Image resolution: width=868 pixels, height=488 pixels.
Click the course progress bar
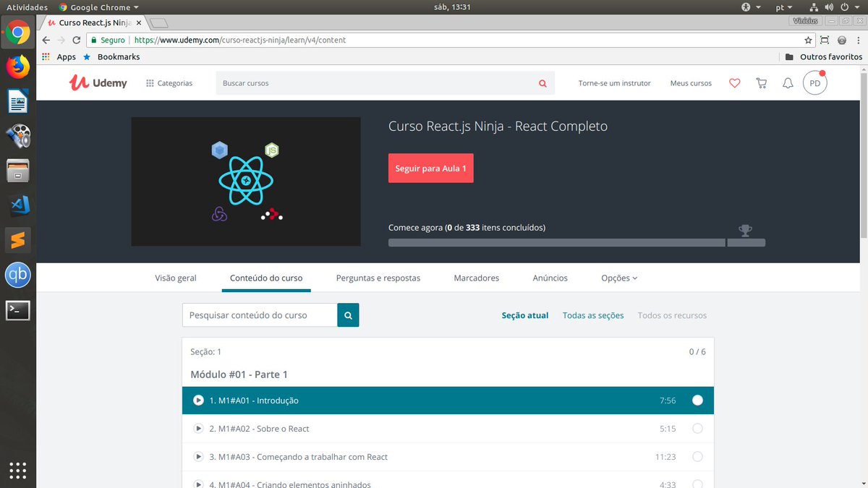(x=576, y=243)
